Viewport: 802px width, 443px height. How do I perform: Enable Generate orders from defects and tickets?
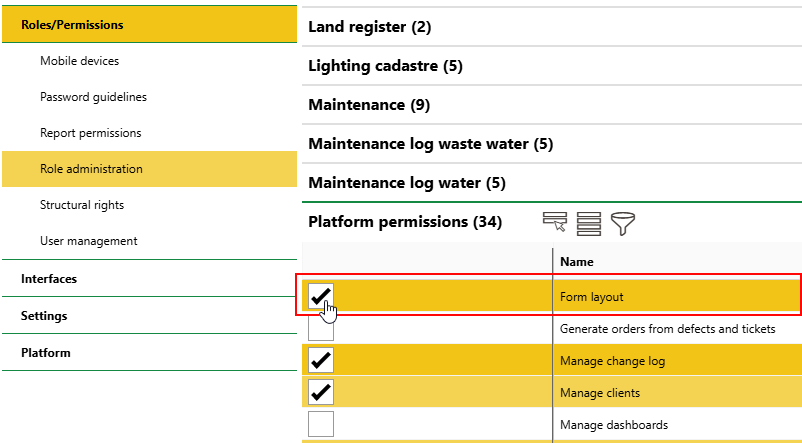321,328
